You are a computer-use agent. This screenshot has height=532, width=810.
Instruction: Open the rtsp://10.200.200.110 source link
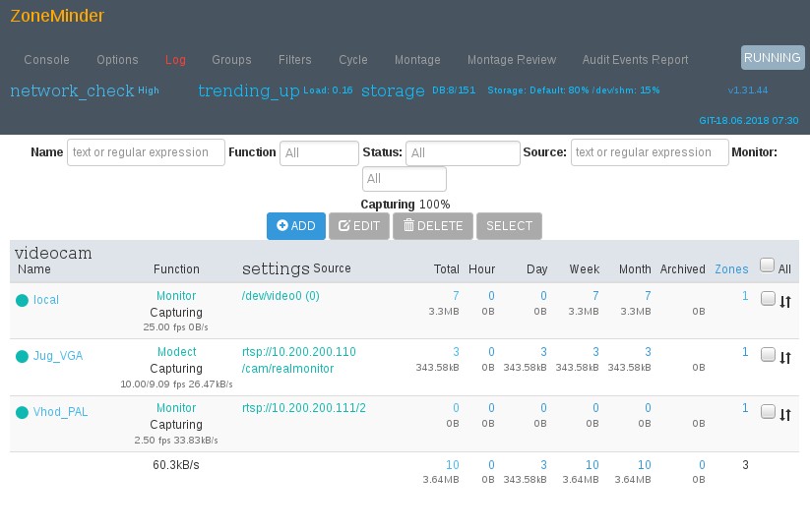tap(299, 352)
